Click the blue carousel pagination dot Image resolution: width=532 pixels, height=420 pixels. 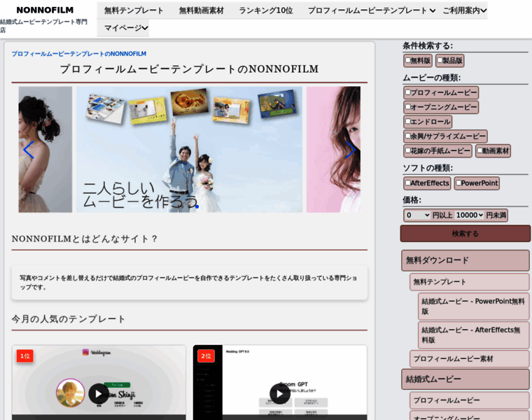[197, 206]
